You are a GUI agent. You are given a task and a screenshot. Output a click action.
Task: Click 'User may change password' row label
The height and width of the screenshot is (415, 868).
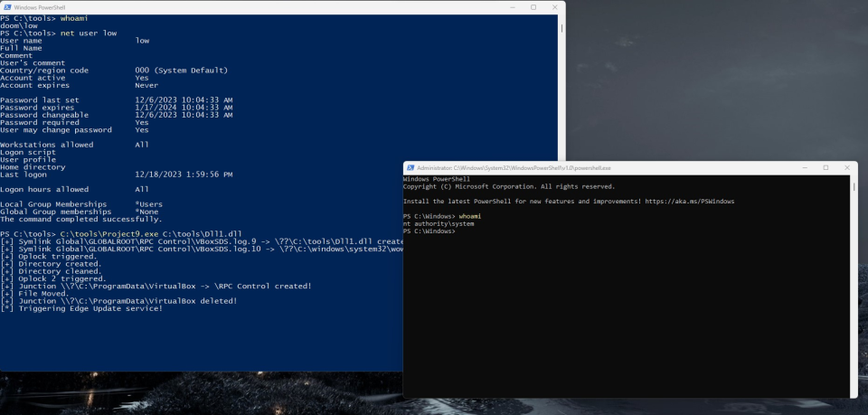coord(56,130)
